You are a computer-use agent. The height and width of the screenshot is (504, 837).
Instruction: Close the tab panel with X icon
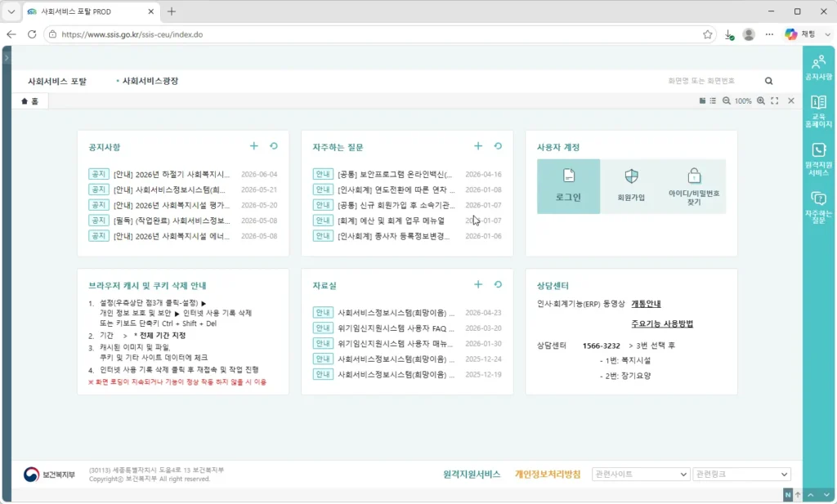tap(791, 100)
